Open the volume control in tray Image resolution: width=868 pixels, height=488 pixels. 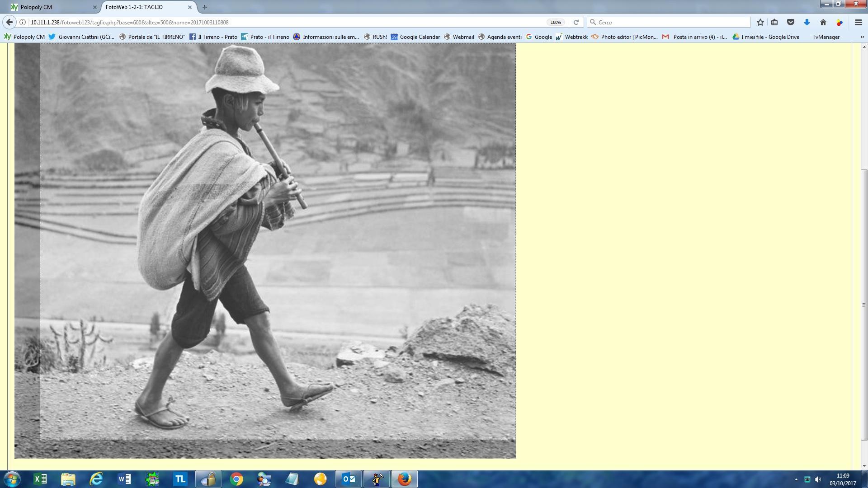click(x=818, y=479)
